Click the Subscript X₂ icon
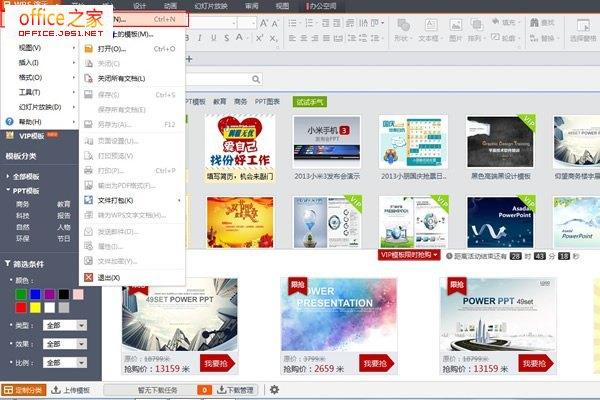 click(273, 38)
